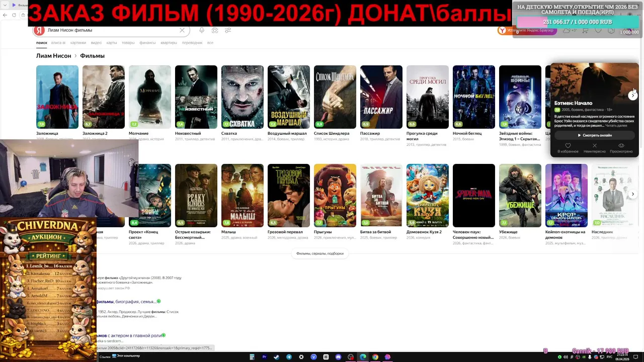Image resolution: width=644 pixels, height=362 pixels.
Task: Open the 'Убежище' movie poster
Action: [x=520, y=196]
